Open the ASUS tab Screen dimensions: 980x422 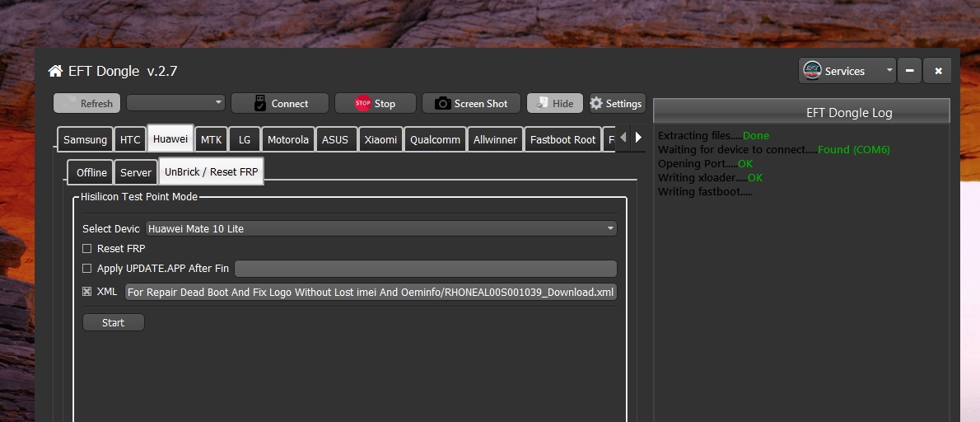[x=335, y=139]
